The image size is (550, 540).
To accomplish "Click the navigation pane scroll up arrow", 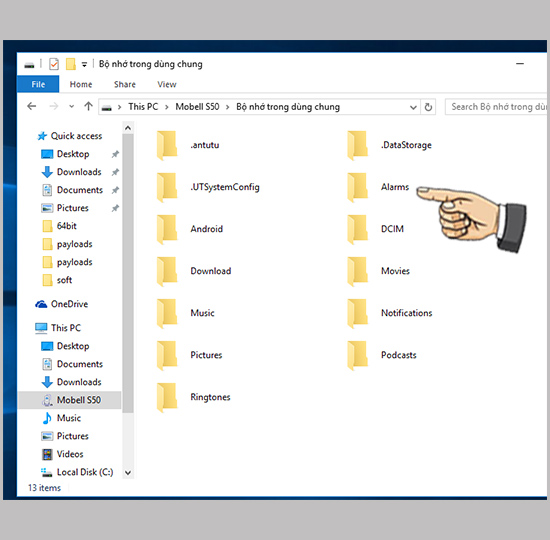I will (128, 128).
